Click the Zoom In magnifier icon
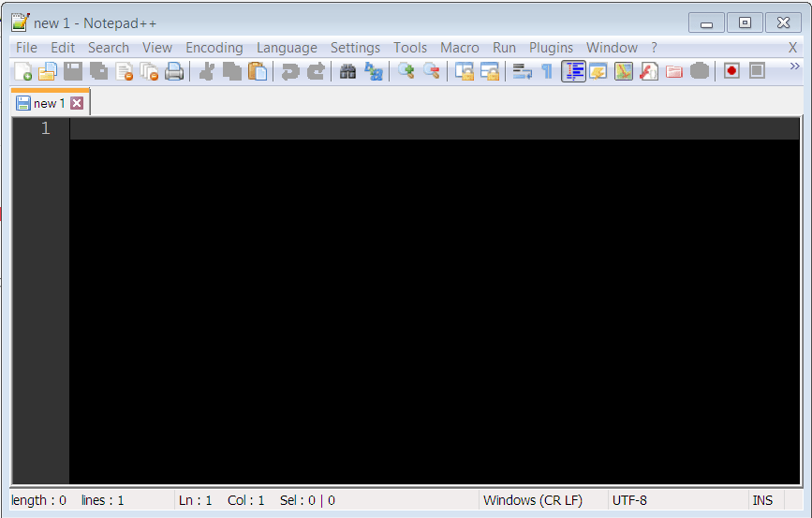 (x=406, y=71)
